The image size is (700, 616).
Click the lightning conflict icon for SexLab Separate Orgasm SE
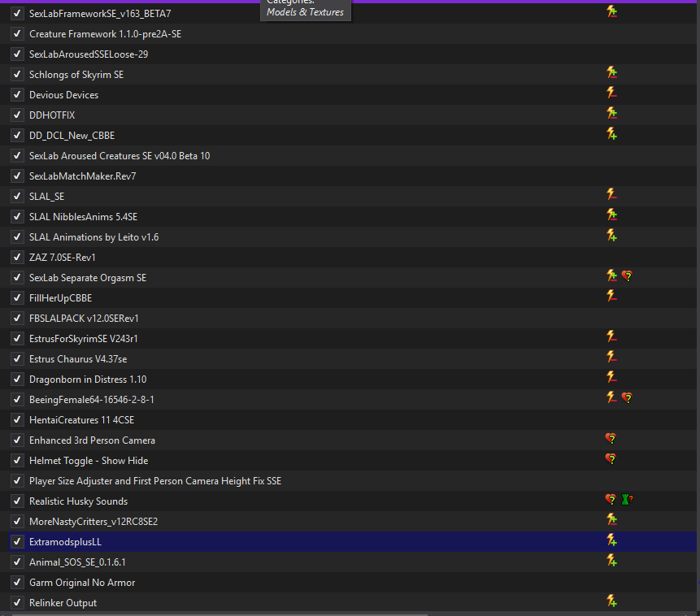coord(611,275)
